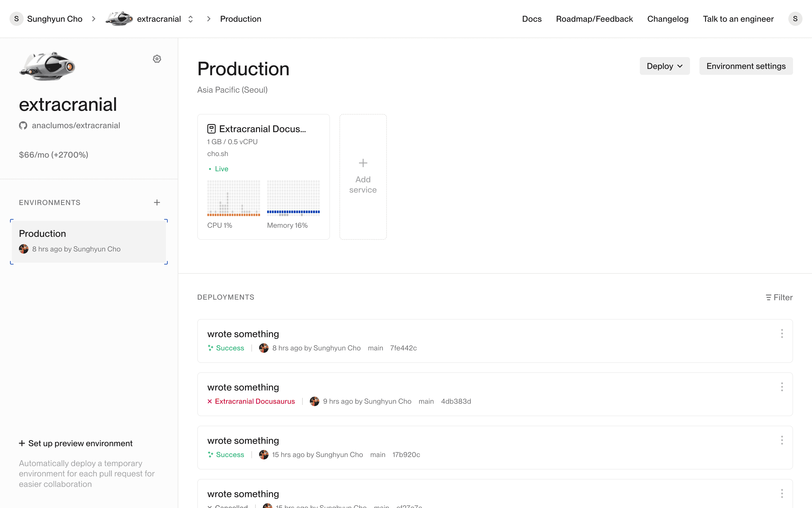Select Production environment in sidebar
The width and height of the screenshot is (812, 508).
[x=89, y=241]
